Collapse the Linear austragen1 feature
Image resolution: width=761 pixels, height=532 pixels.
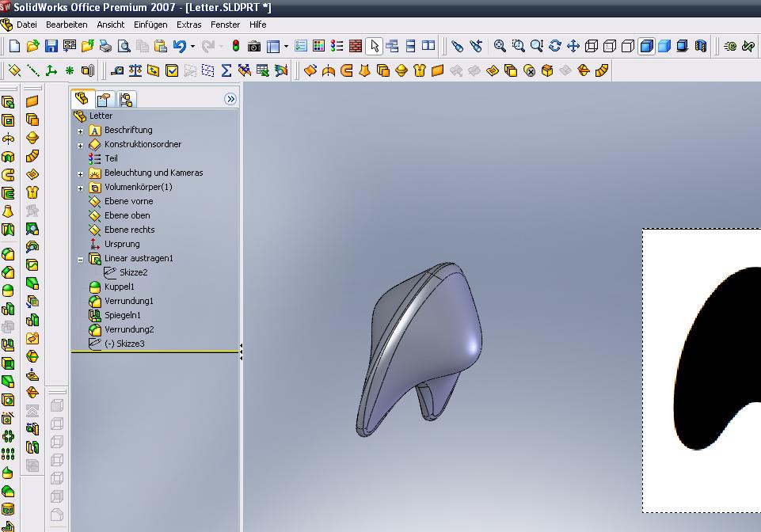(x=80, y=259)
